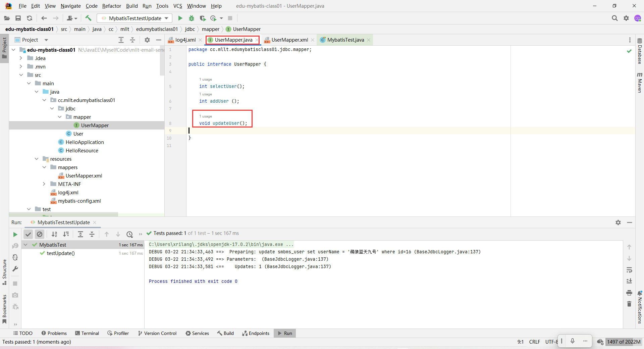
Task: Open the VCS menu
Action: point(177,6)
